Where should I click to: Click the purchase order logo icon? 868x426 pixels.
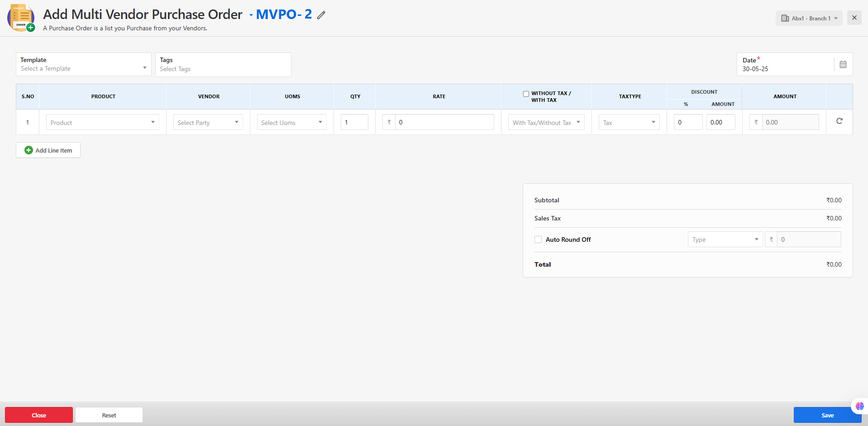point(21,18)
